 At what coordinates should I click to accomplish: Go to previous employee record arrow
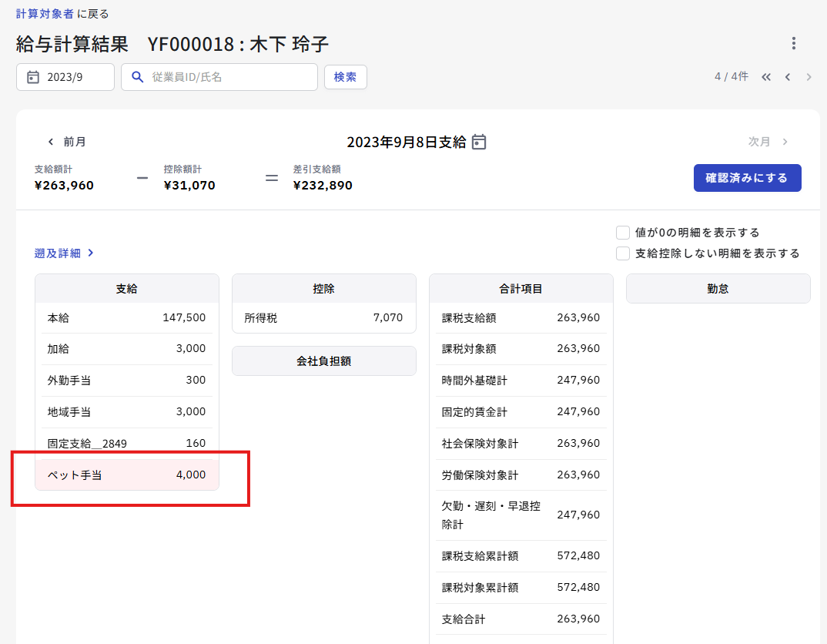tap(788, 77)
